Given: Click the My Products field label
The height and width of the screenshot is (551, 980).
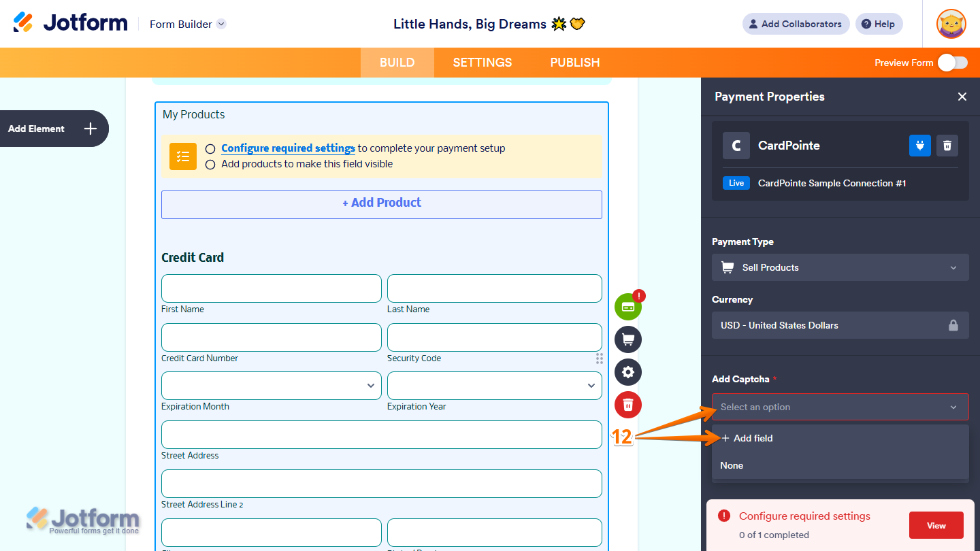Looking at the screenshot, I should (194, 114).
